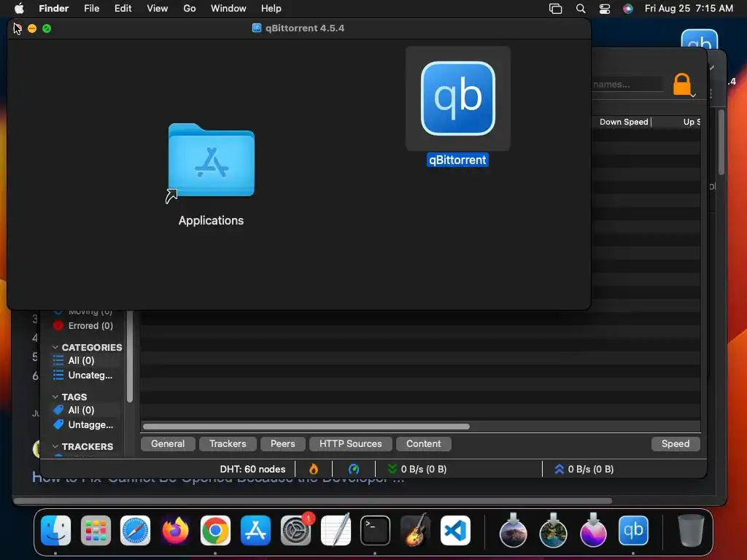
Task: Open the Apple menu
Action: point(19,9)
